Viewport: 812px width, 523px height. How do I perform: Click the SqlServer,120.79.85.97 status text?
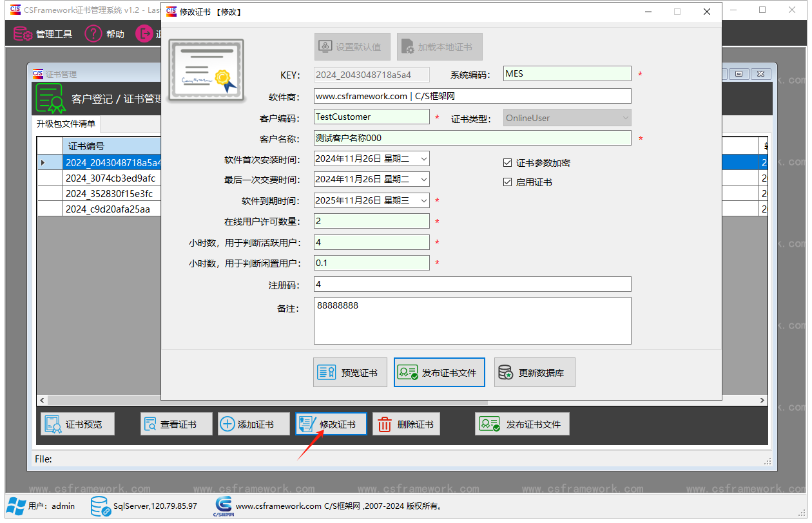point(155,506)
